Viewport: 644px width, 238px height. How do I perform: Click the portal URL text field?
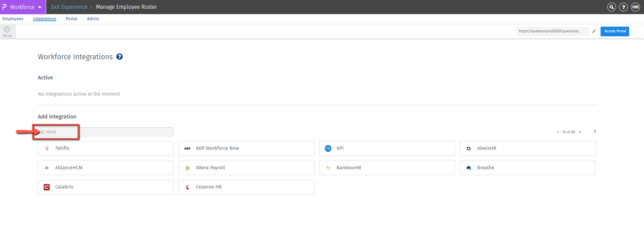(x=552, y=31)
